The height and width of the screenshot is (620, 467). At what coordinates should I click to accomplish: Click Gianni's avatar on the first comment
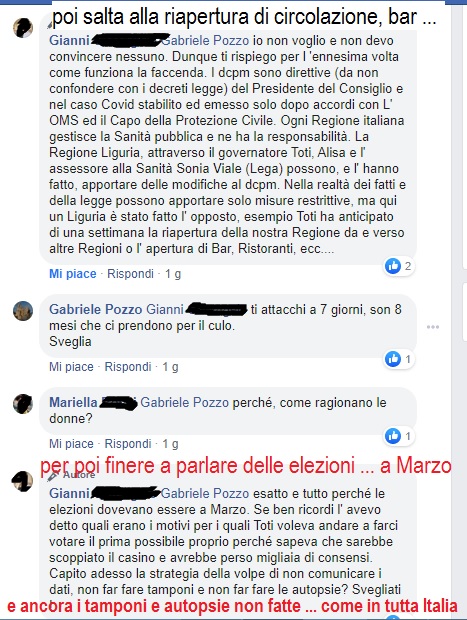23,28
